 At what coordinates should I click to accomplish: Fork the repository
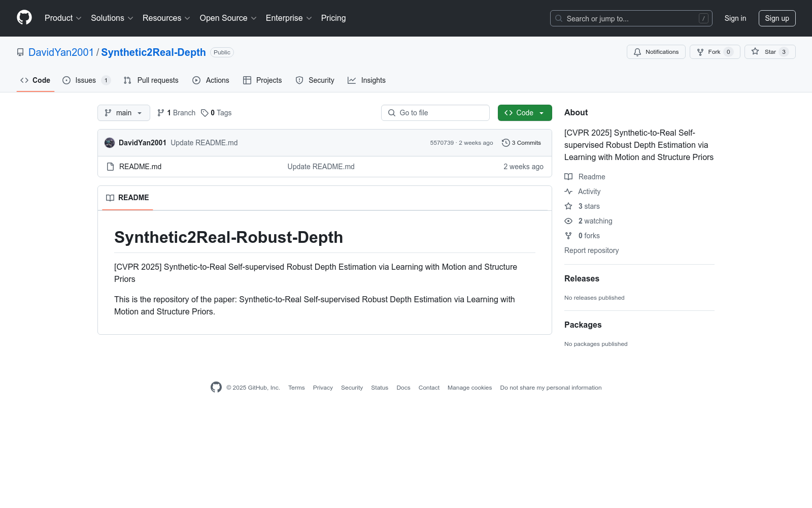pyautogui.click(x=715, y=52)
